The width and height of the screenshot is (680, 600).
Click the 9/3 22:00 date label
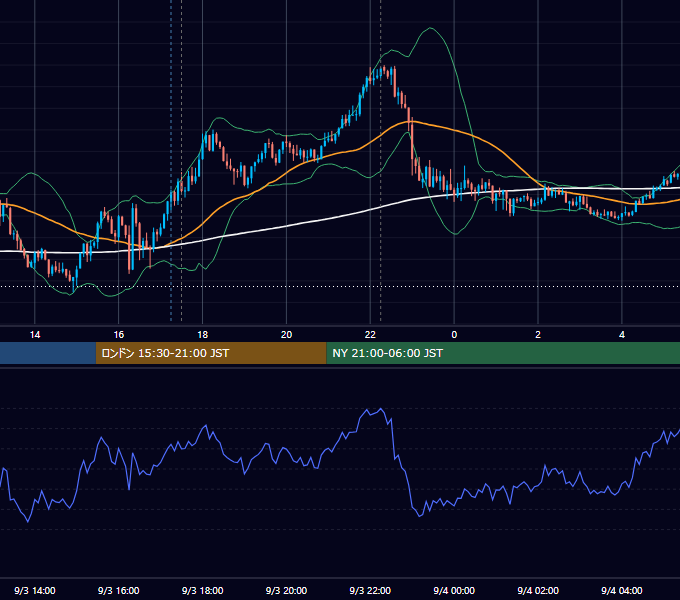point(370,590)
